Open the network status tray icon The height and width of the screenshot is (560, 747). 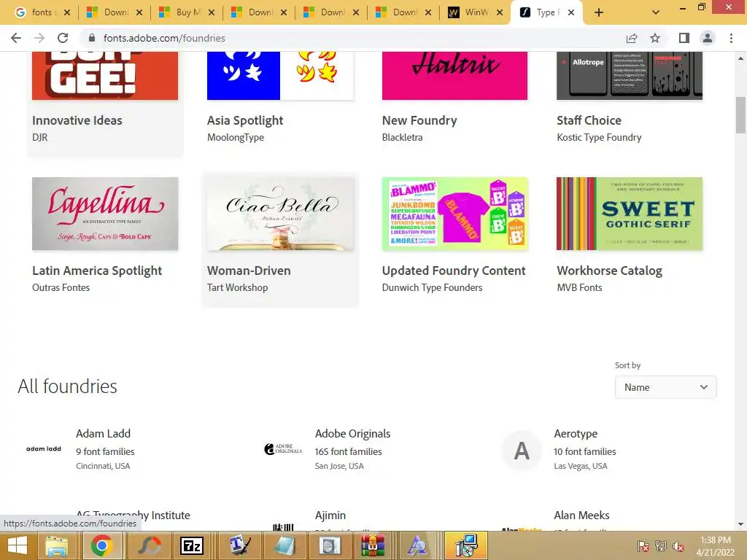point(661,547)
